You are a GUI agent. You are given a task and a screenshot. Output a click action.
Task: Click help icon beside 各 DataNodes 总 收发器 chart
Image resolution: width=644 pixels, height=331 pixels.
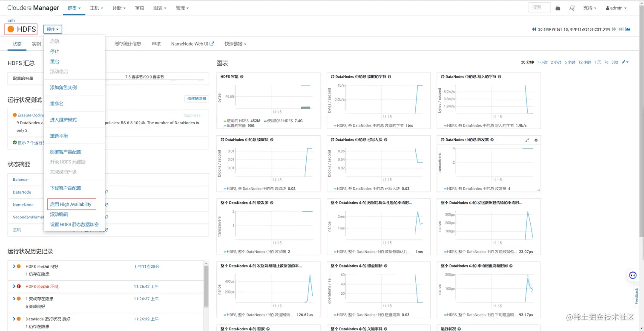[492, 140]
